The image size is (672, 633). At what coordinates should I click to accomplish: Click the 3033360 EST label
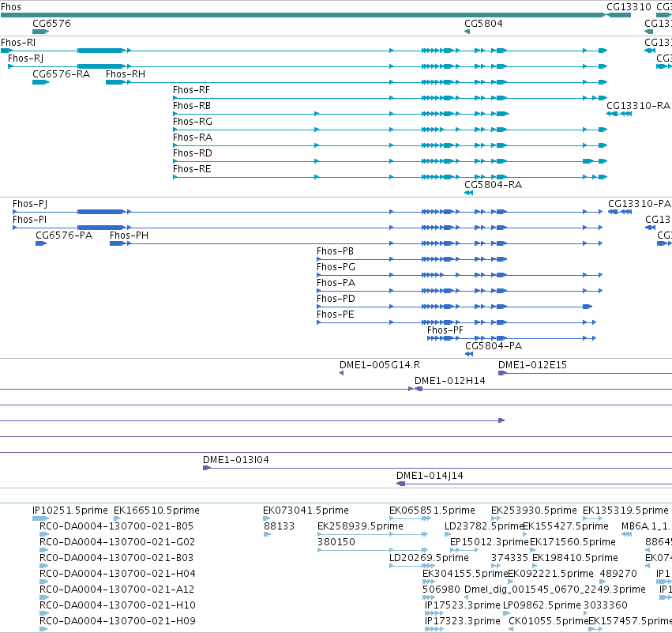tap(605, 605)
